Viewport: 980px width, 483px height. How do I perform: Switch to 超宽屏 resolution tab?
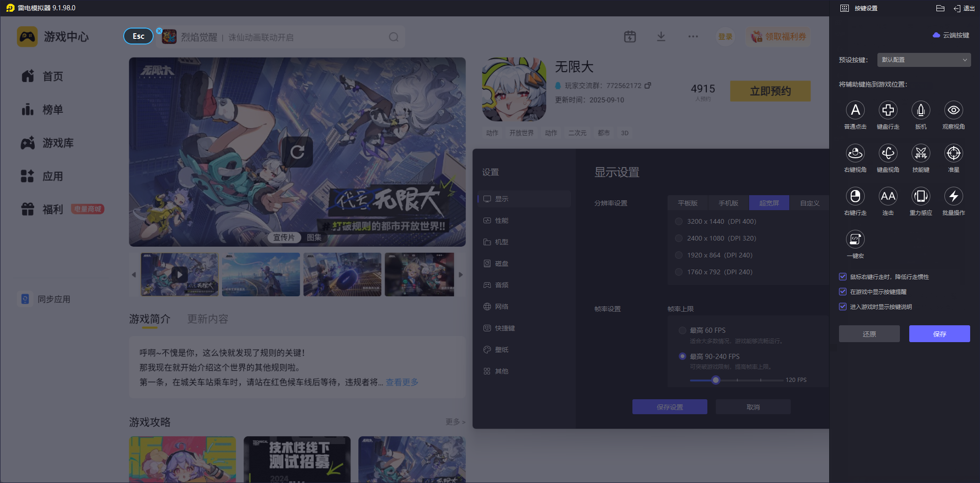tap(769, 203)
